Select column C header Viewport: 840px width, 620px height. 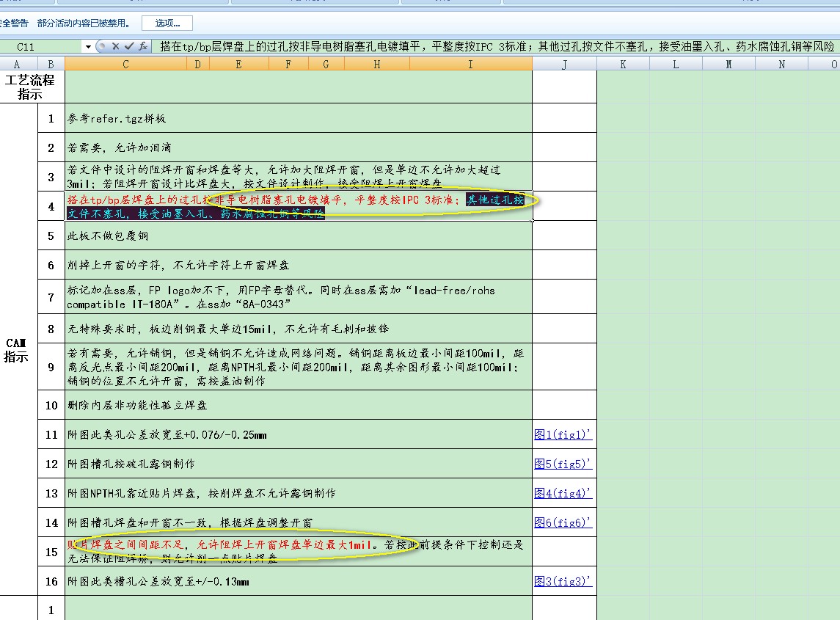pyautogui.click(x=125, y=65)
